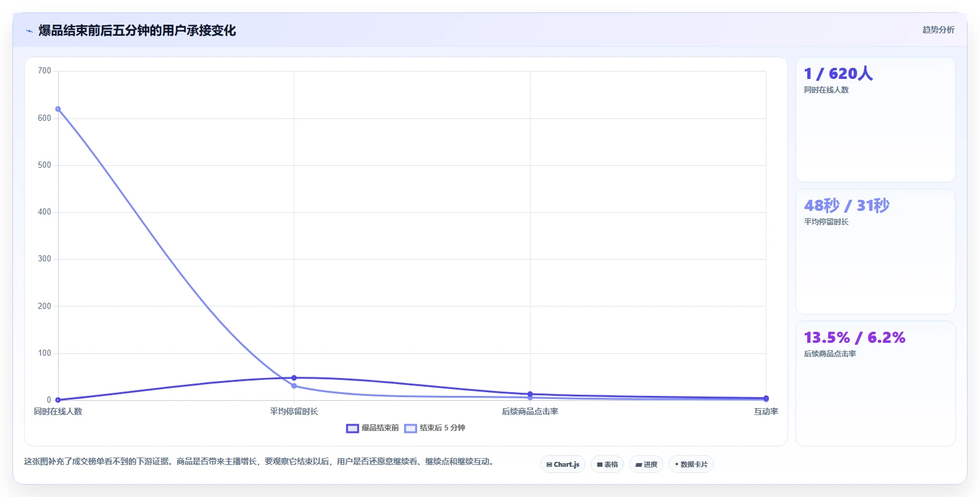The width and height of the screenshot is (980, 497).
Task: Click the 结束后 5 分钟 legend color box
Action: pyautogui.click(x=410, y=429)
